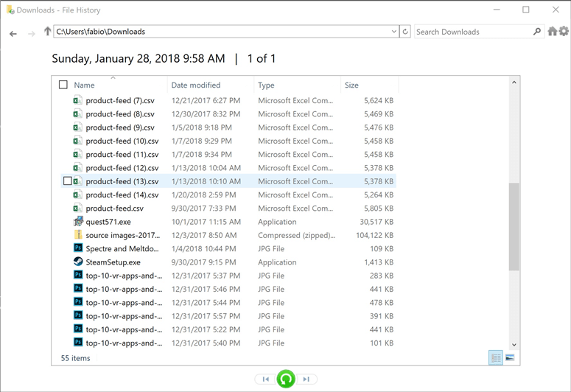Viewport: 571px width, 392px height.
Task: Click the product-feed (7).csv Excel icon
Action: [77, 100]
